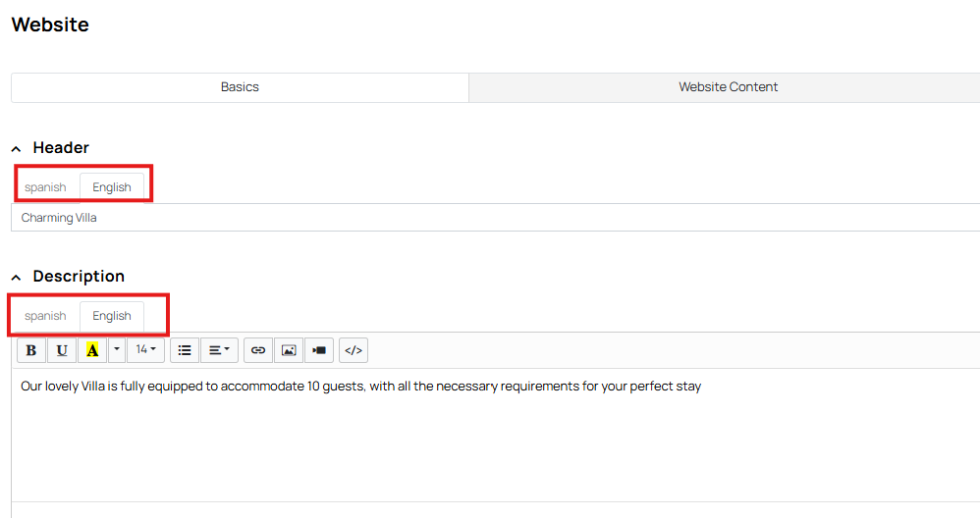The height and width of the screenshot is (518, 980).
Task: Open the highlight color dropdown arrow
Action: (x=116, y=350)
